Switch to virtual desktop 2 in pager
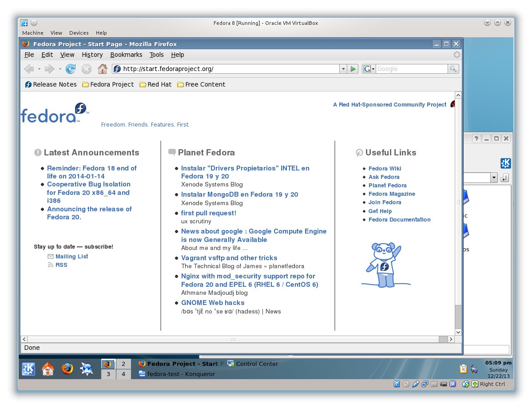The image size is (532, 408). point(123,364)
